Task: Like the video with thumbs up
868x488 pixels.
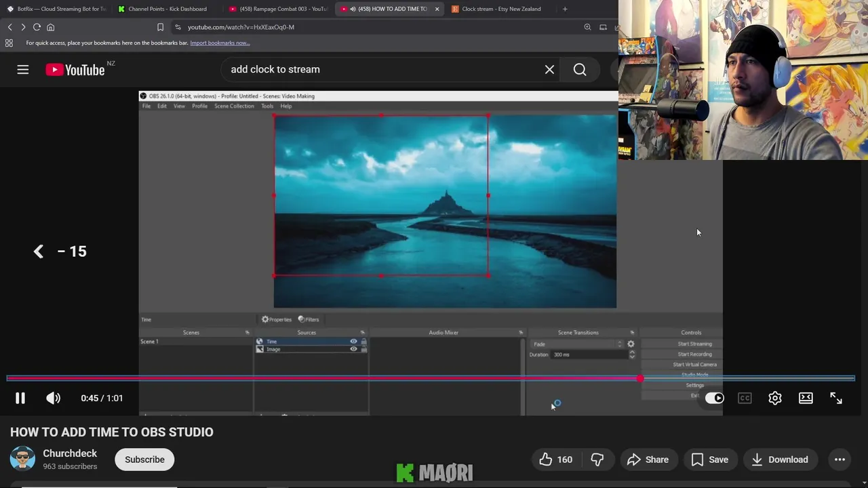Action: (555, 460)
